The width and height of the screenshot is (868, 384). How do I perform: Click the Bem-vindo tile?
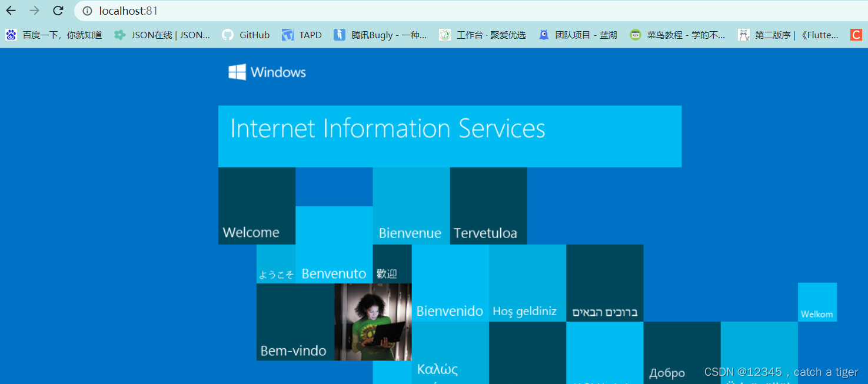pyautogui.click(x=295, y=322)
